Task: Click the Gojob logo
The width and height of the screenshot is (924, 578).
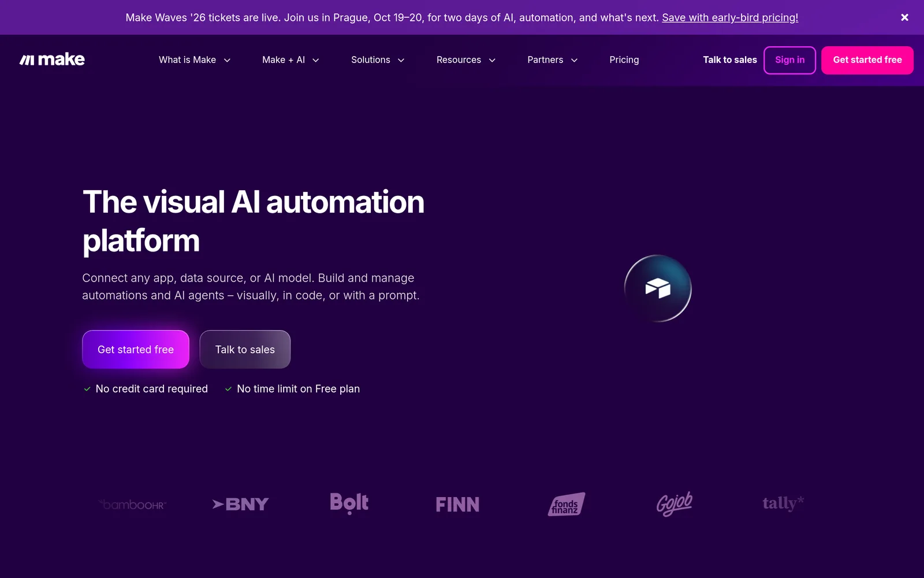Action: (x=674, y=504)
